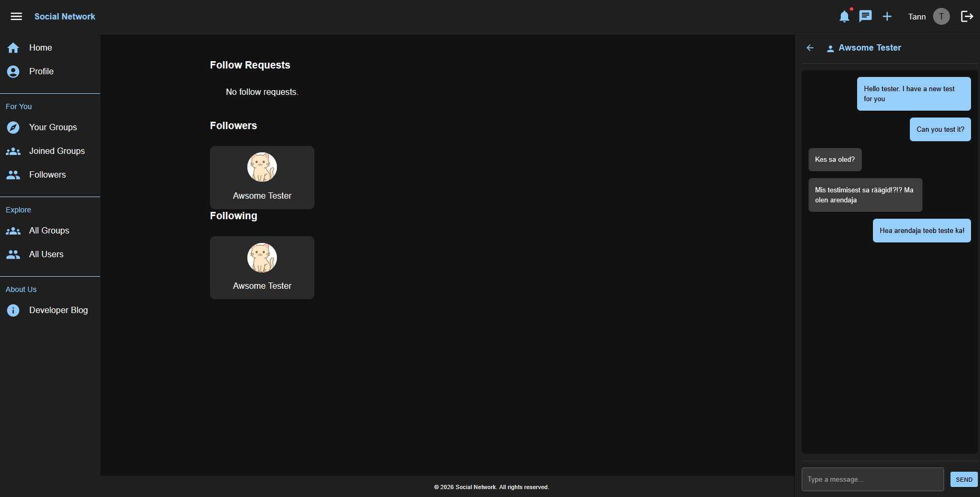Viewport: 980px width, 497px height.
Task: Click the Social Network logo link
Action: (64, 16)
